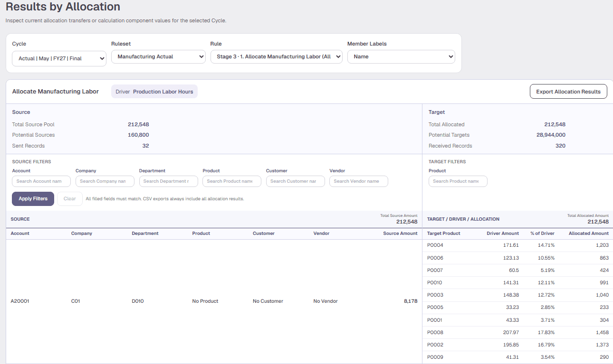Click the Clear filters button
This screenshot has width=613, height=364.
(x=70, y=199)
